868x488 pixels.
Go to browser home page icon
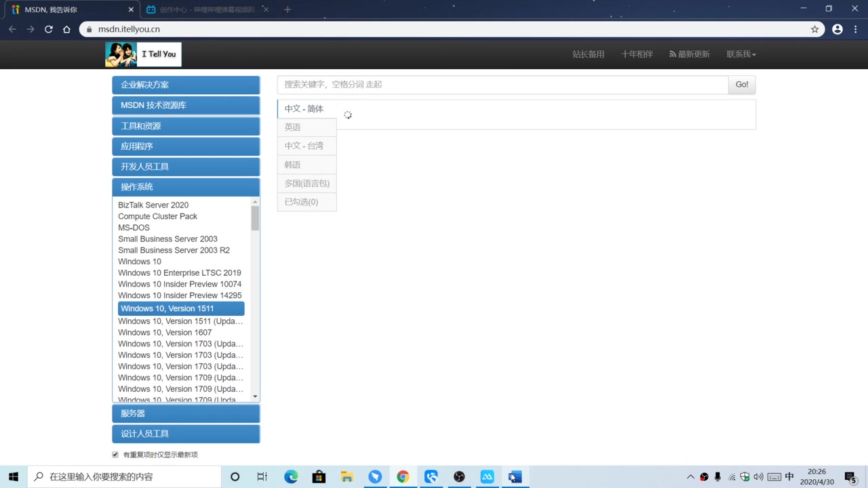click(66, 29)
